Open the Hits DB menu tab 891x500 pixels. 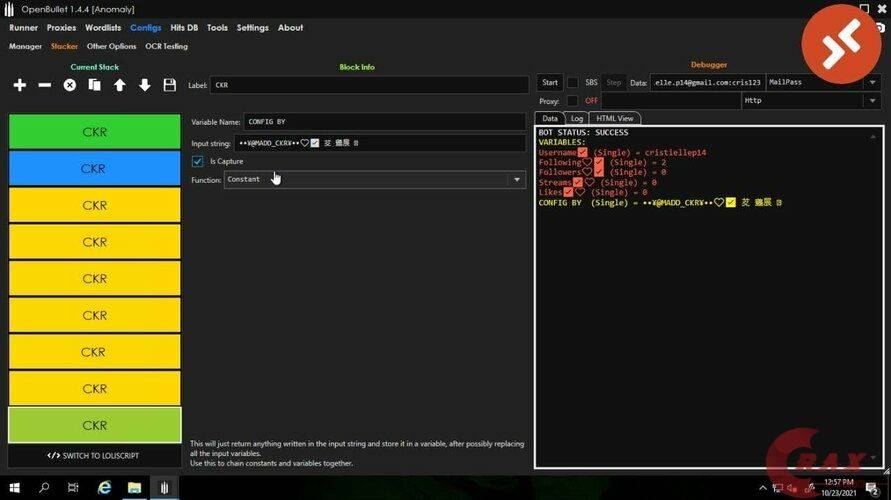tap(184, 27)
